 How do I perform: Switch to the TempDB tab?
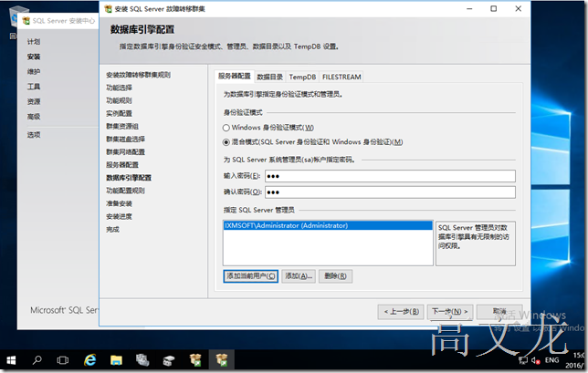[x=302, y=77]
